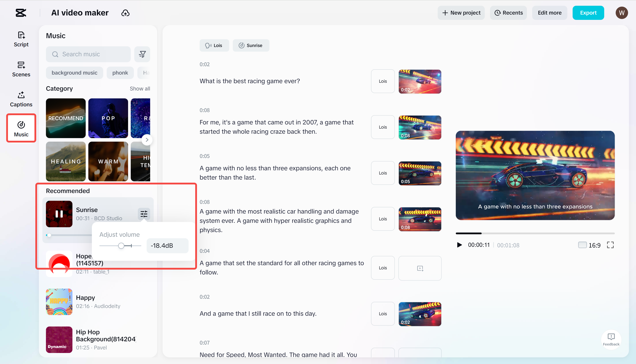This screenshot has width=636, height=364.
Task: Click Show all categories
Action: tap(140, 88)
